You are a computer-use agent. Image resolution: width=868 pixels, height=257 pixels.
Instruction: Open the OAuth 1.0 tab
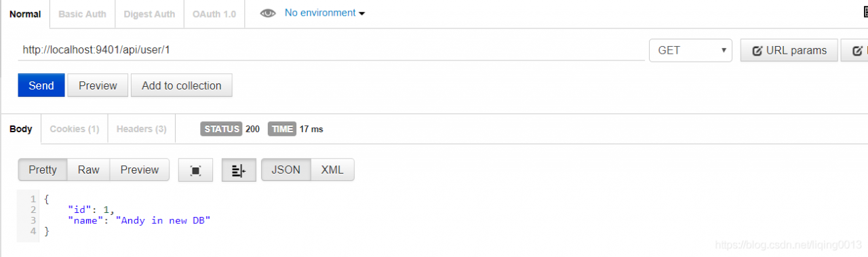[x=214, y=14]
